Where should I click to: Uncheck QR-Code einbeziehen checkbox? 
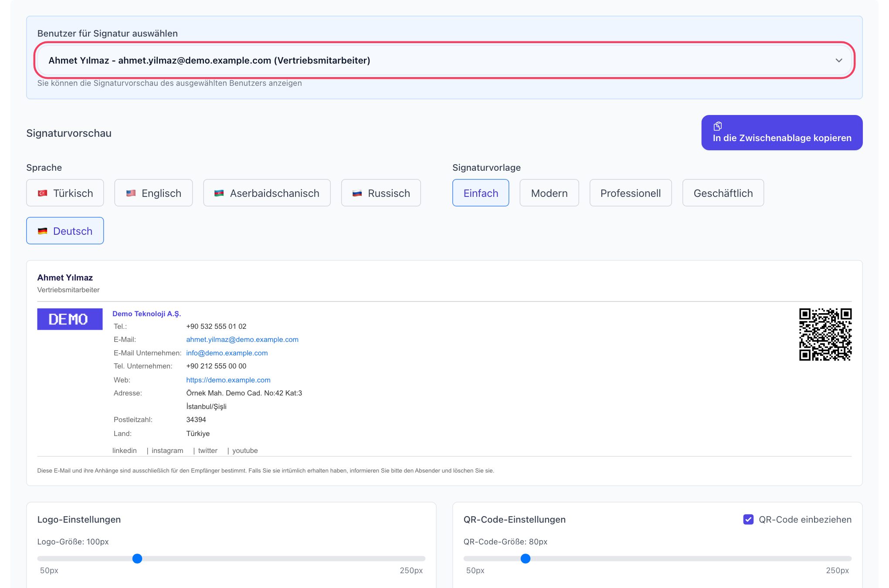pos(748,519)
